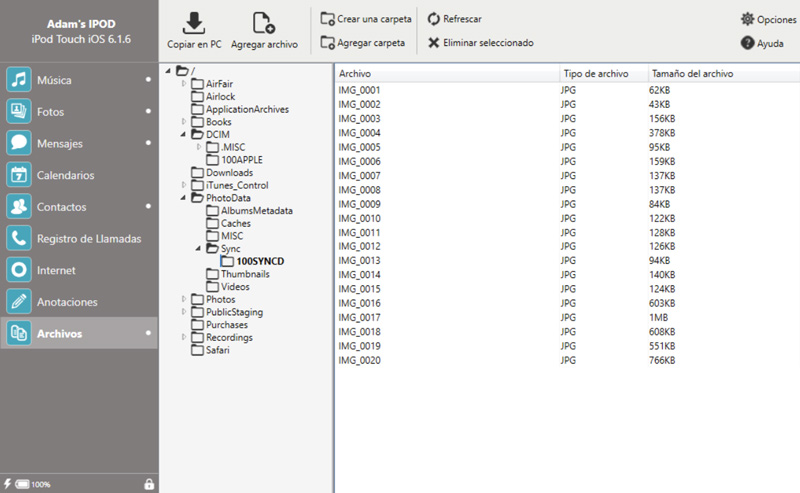Click the battery icon at bottom left

coord(22,484)
